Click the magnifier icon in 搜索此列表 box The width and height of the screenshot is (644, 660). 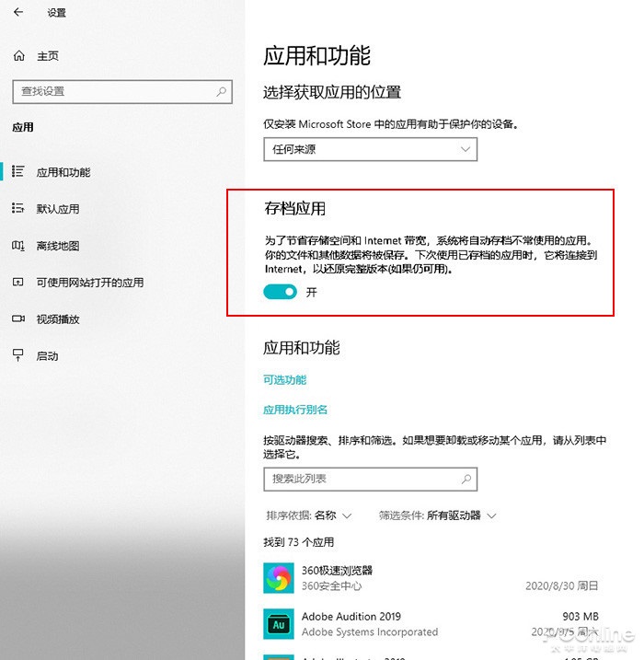466,479
